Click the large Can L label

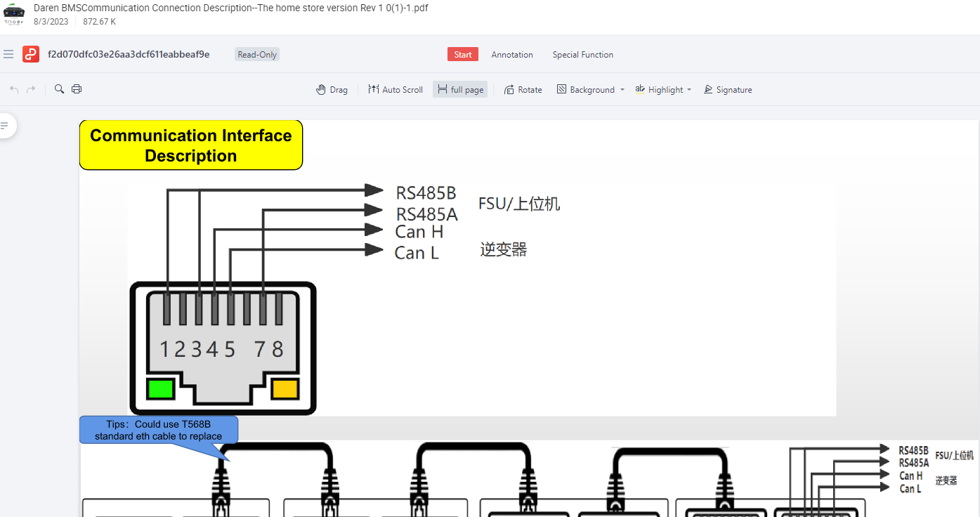(417, 253)
